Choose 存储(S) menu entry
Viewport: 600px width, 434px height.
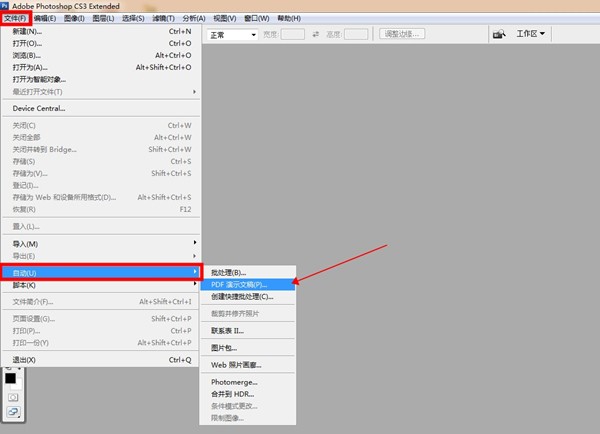click(x=101, y=162)
